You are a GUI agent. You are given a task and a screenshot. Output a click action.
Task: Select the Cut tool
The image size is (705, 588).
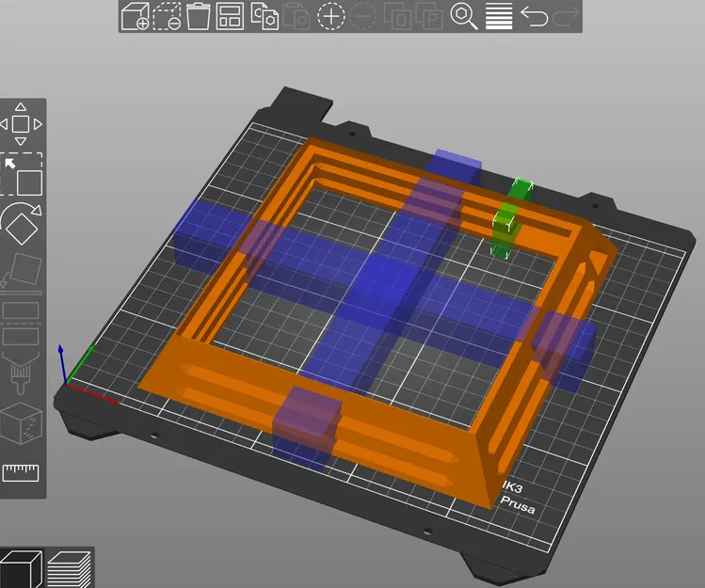(21, 324)
